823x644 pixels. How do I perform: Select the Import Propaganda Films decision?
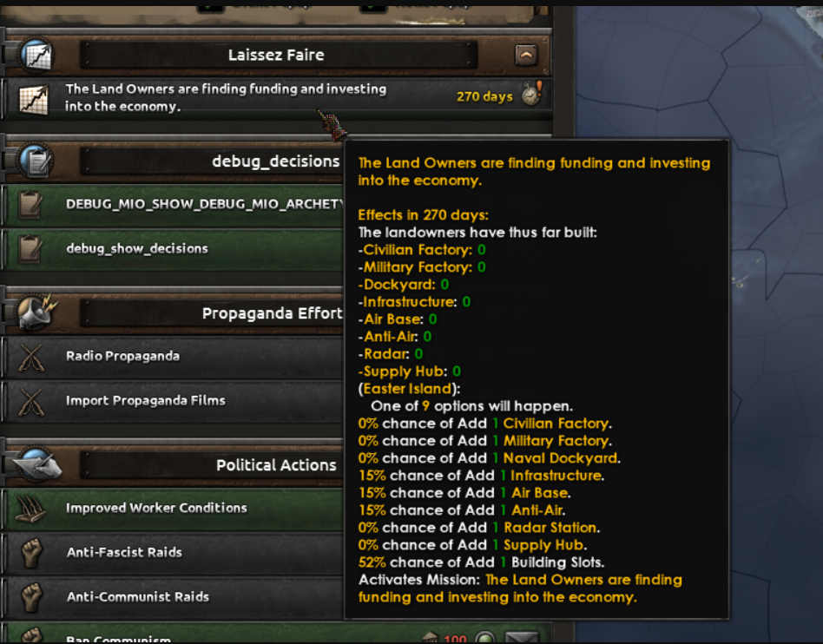tap(174, 401)
